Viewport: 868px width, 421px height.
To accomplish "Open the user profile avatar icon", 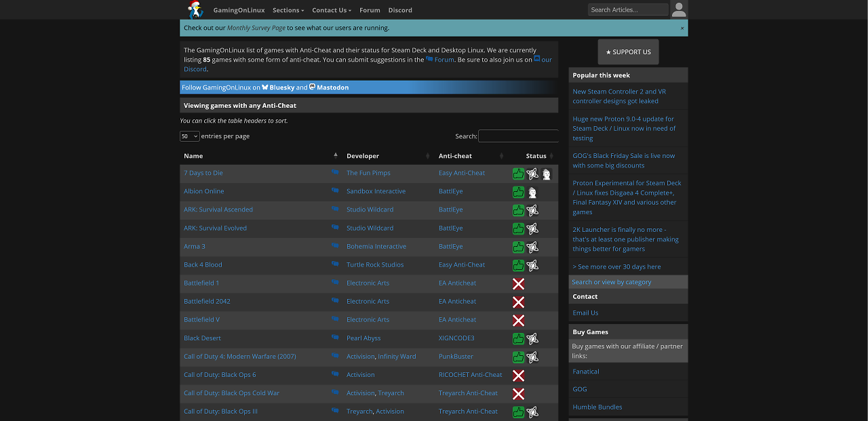I will (x=679, y=9).
